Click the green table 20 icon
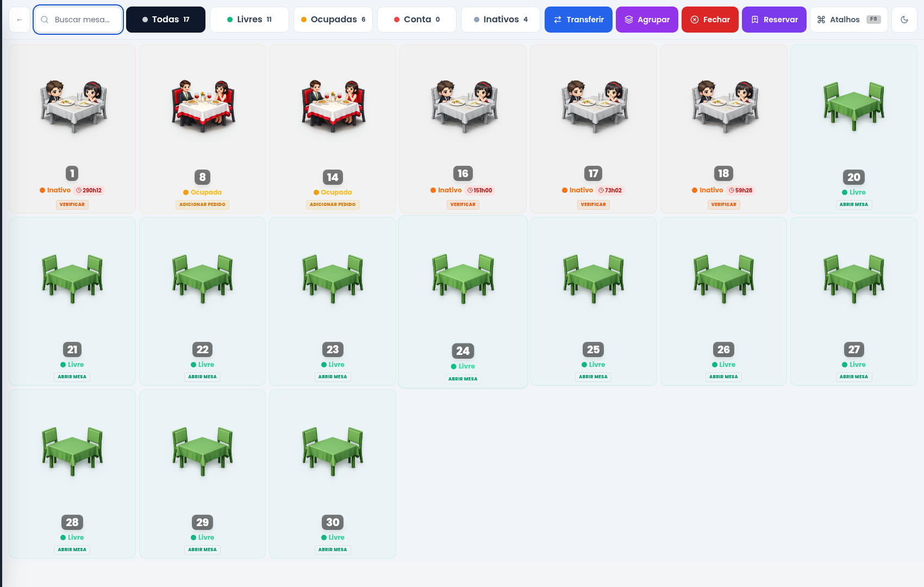The width and height of the screenshot is (924, 587). [x=854, y=106]
